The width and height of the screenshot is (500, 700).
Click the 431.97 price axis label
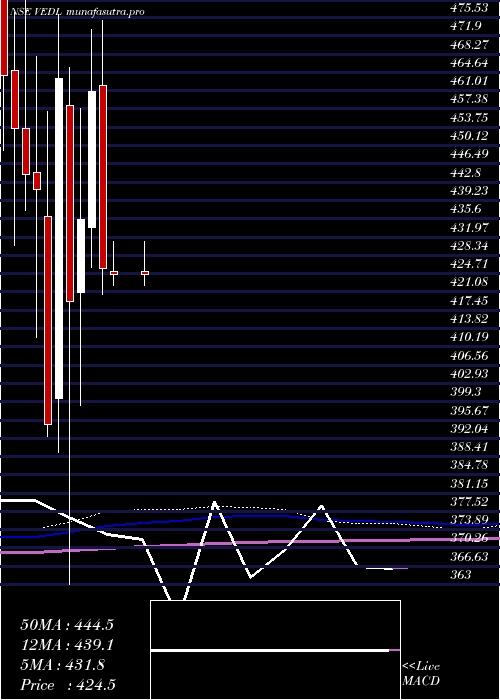470,227
